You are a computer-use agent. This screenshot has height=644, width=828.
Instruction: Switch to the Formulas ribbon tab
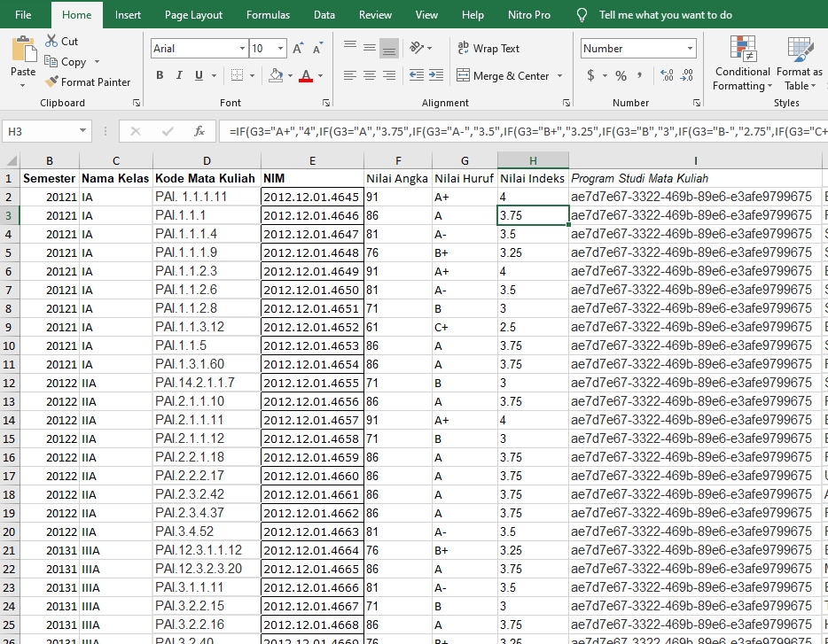[x=268, y=14]
